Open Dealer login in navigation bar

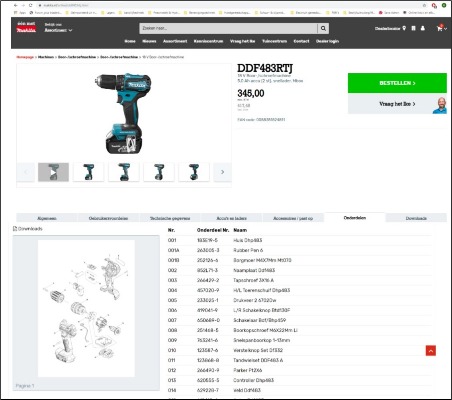327,41
